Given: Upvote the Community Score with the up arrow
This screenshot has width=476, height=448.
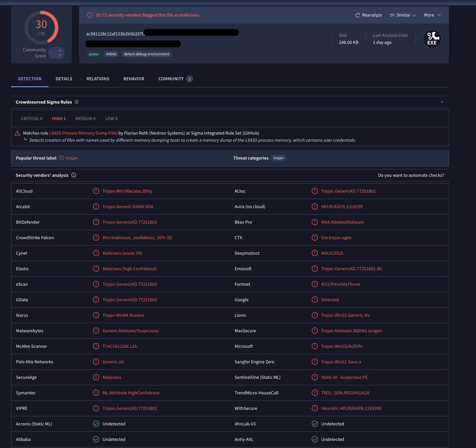Looking at the screenshot, I should click(x=60, y=51).
